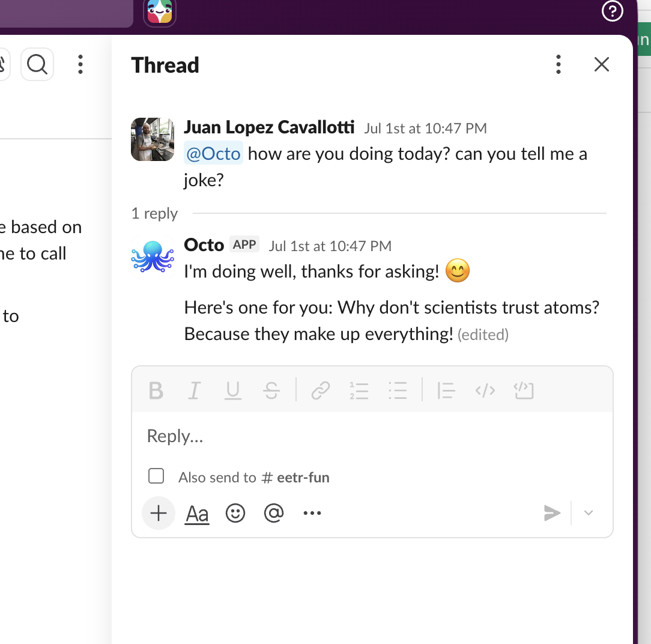This screenshot has height=644, width=651.
Task: Start an ordered numbered list
Action: [x=359, y=390]
